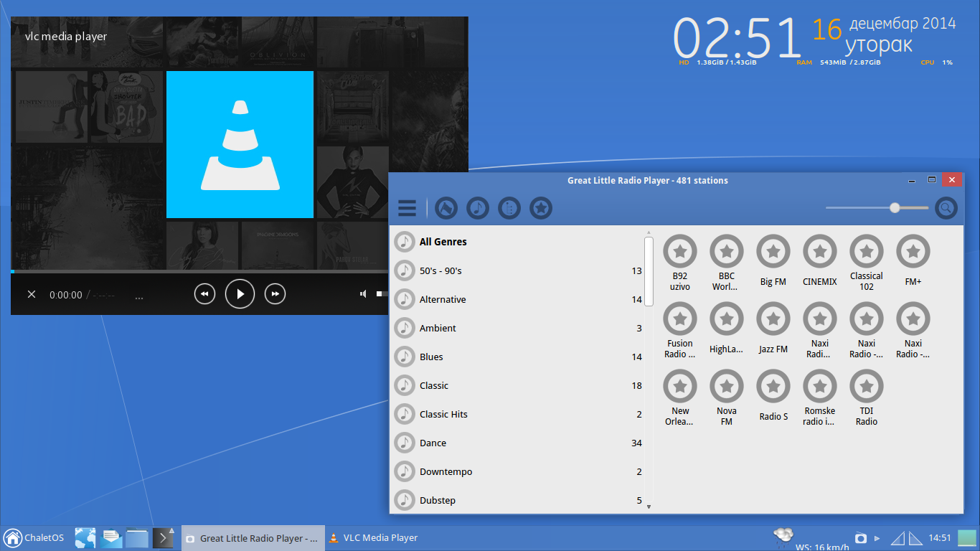The image size is (980, 551).
Task: Open the hamburger menu in Radio Player
Action: tap(407, 208)
